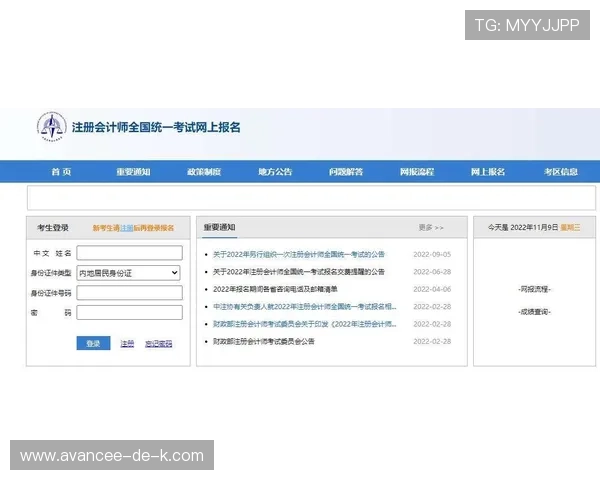The height and width of the screenshot is (480, 600).
Task: Click the 注册 link beside login button
Action: (127, 344)
